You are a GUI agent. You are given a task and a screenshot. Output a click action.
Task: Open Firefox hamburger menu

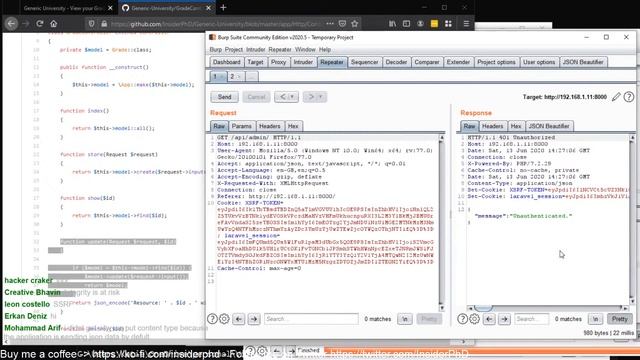click(x=466, y=24)
